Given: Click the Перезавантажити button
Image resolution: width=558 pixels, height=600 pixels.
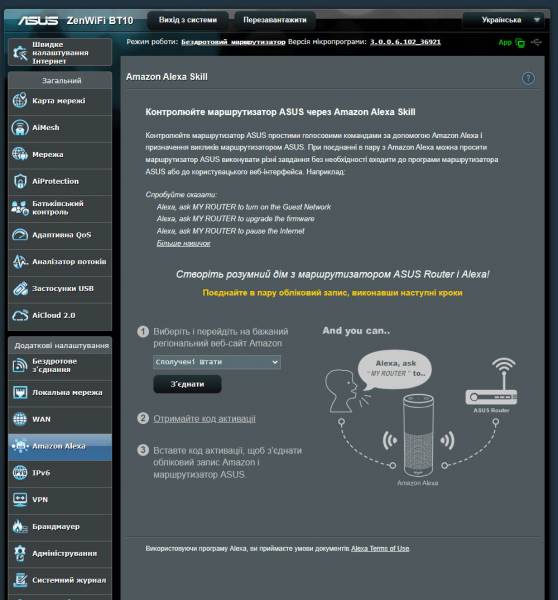Looking at the screenshot, I should coord(275,20).
